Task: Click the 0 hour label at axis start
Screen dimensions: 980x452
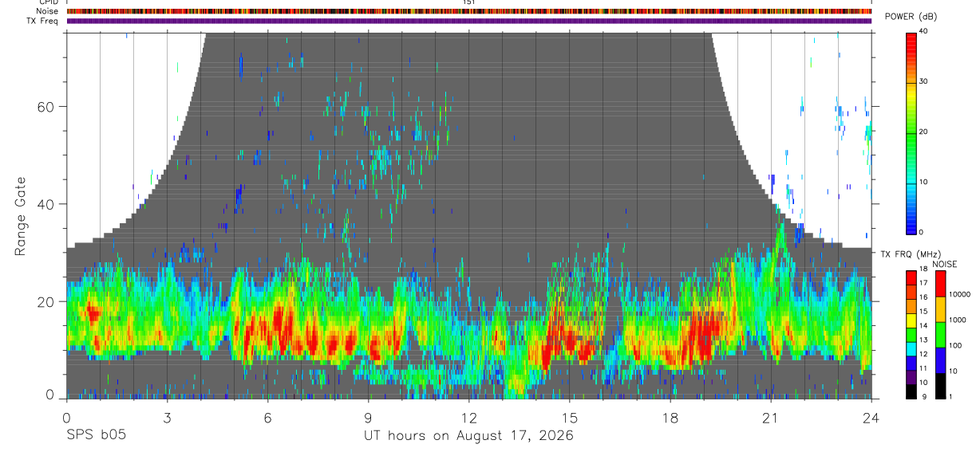Action: (x=66, y=418)
